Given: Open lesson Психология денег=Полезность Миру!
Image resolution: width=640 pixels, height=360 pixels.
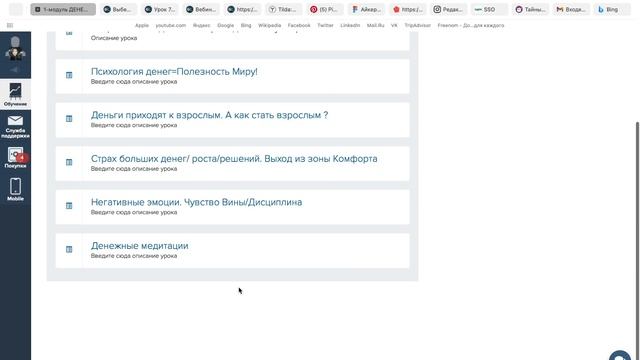Looking at the screenshot, I should 174,71.
